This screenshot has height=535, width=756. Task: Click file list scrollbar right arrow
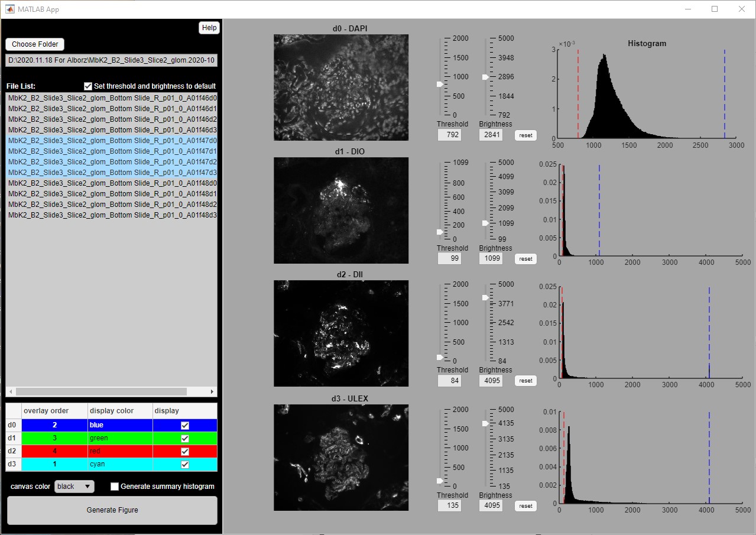[212, 392]
